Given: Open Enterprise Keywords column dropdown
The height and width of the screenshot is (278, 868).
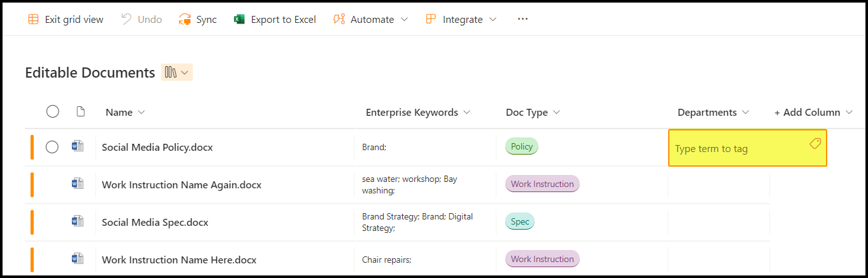Looking at the screenshot, I should [467, 113].
